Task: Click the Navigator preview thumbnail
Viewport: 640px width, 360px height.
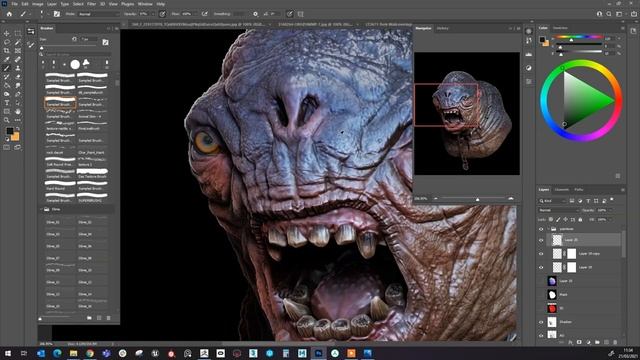Action: (467, 113)
